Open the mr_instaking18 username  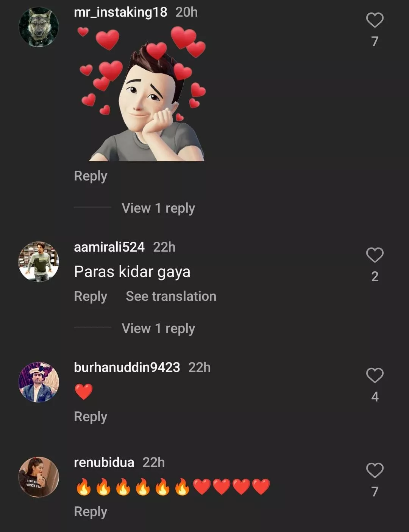120,12
